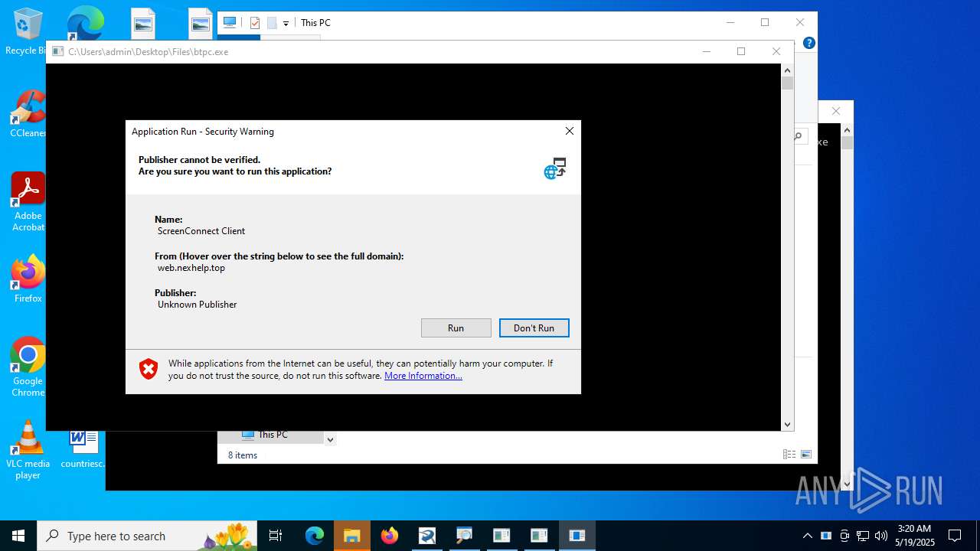980x551 pixels.
Task: Click the scroll up arrow in btpc.exe console
Action: [x=787, y=70]
